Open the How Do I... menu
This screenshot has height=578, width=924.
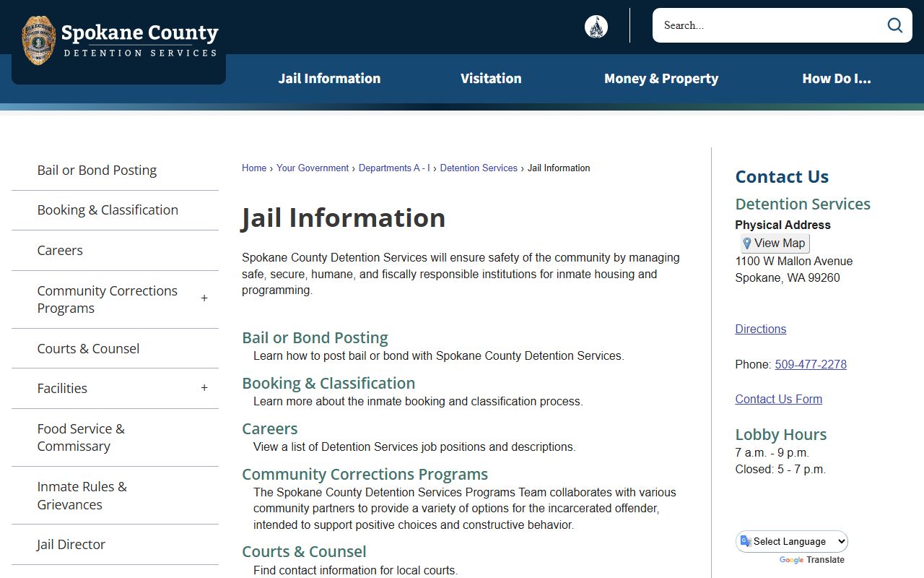point(837,79)
